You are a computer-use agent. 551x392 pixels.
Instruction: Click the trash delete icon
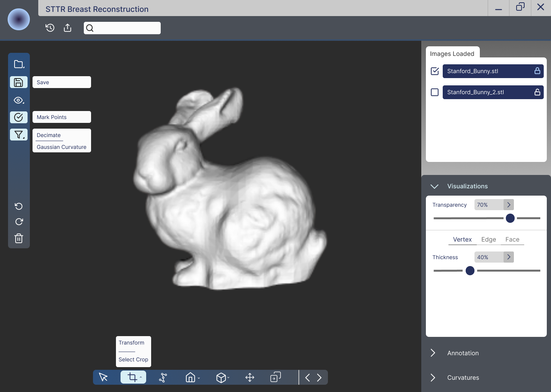tap(19, 238)
